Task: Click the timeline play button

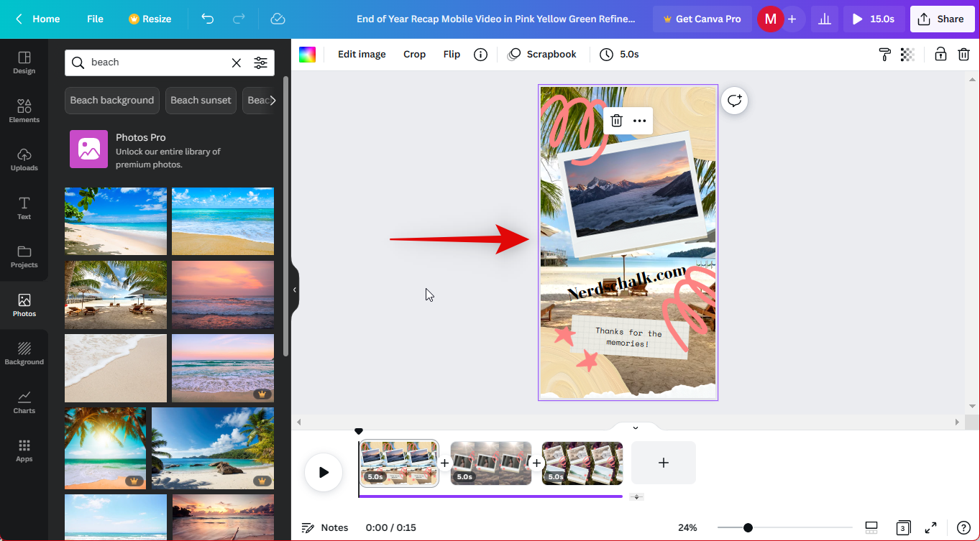Action: coord(324,472)
